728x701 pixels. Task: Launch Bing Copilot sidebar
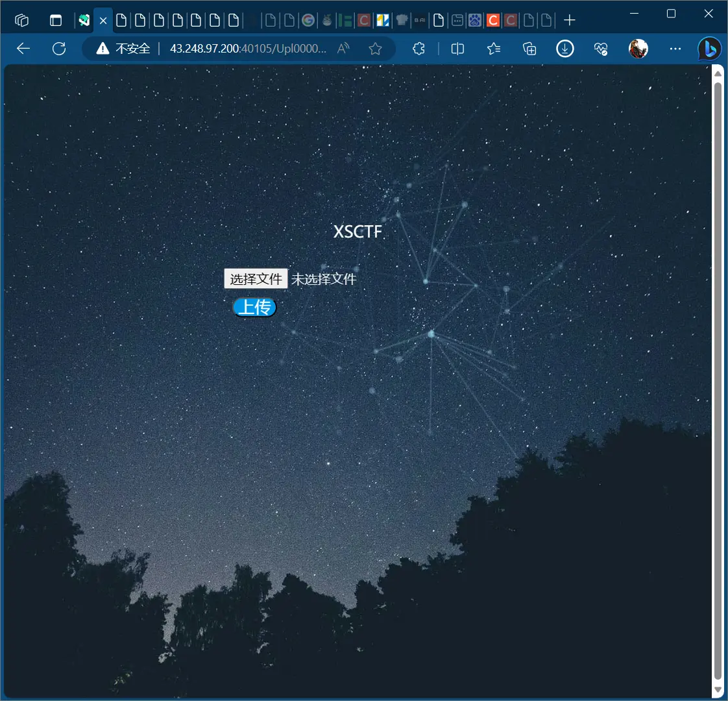click(x=709, y=49)
